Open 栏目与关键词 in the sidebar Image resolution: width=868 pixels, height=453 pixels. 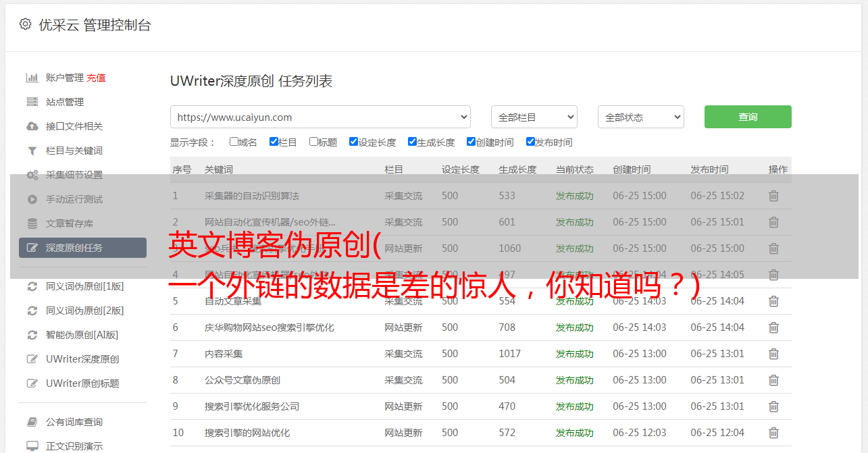click(x=74, y=151)
